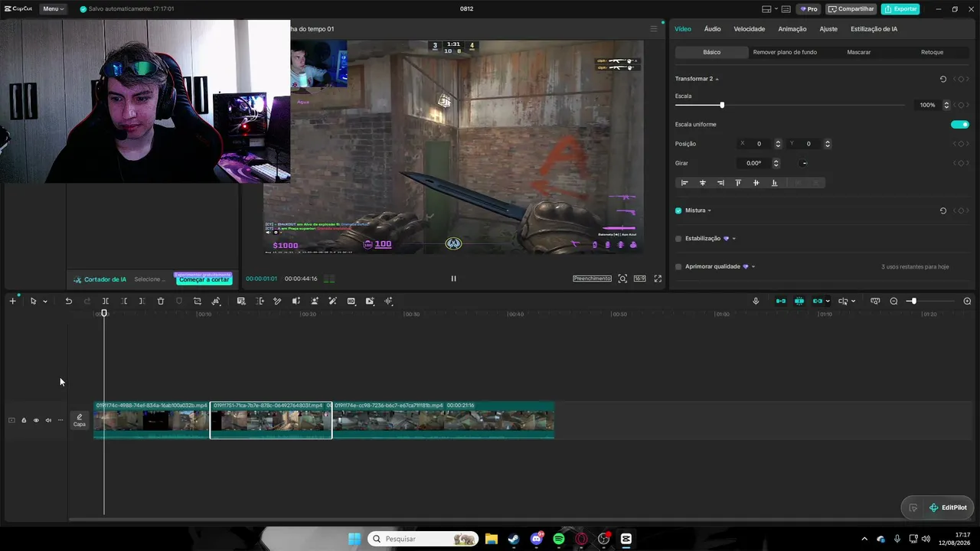Image resolution: width=980 pixels, height=551 pixels.
Task: Collapse the Transformar 2 section
Action: click(x=717, y=80)
